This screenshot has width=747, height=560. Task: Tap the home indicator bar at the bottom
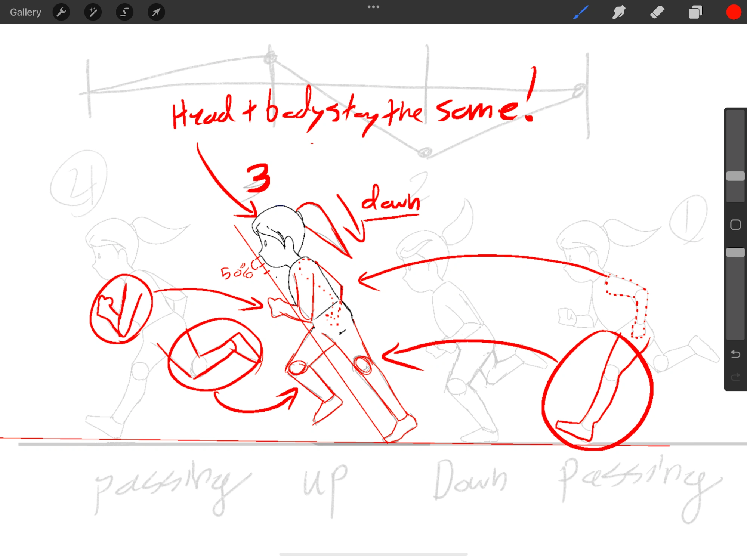(x=373, y=554)
